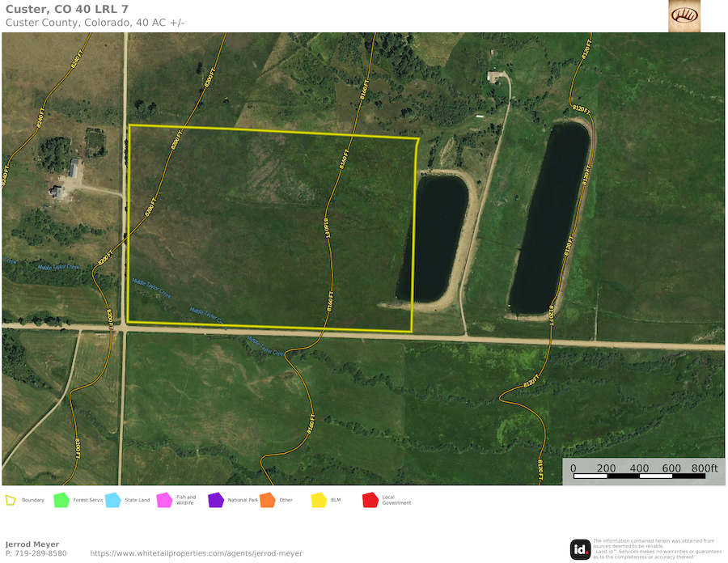This screenshot has width=728, height=563.
Task: Click the yellow BLM legend icon
Action: pos(319,500)
